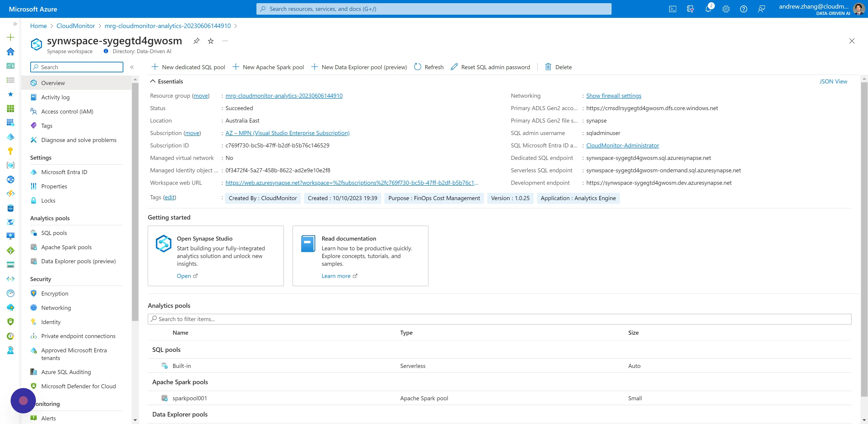This screenshot has height=424, width=868.
Task: Open the Workspace web URL link
Action: 352,183
